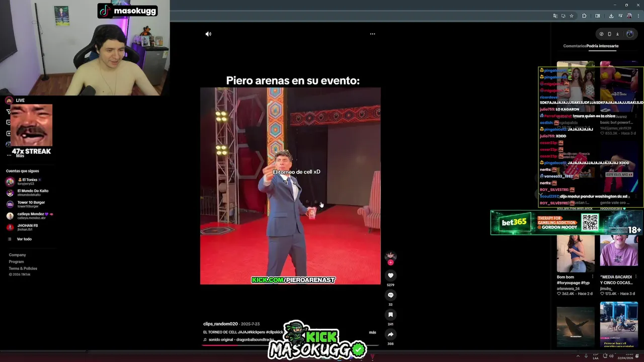Viewport: 644px width, 362px height.
Task: Click the Program footer link
Action: click(x=16, y=261)
